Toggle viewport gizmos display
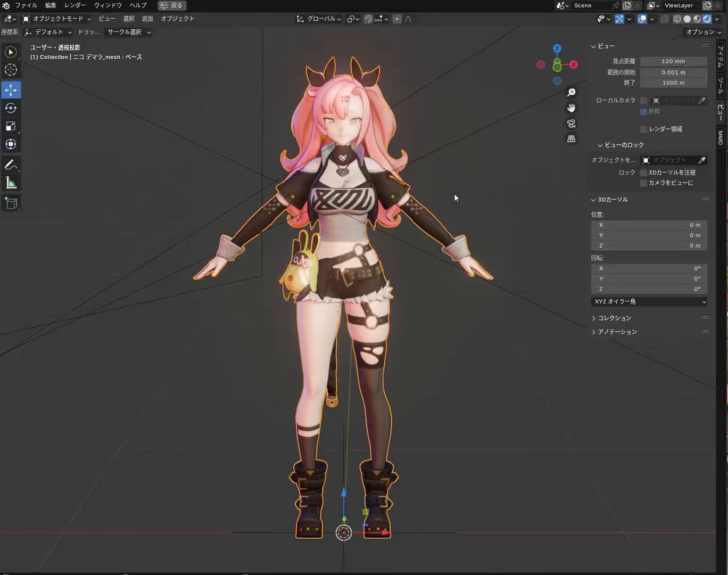This screenshot has width=728, height=575. click(619, 19)
